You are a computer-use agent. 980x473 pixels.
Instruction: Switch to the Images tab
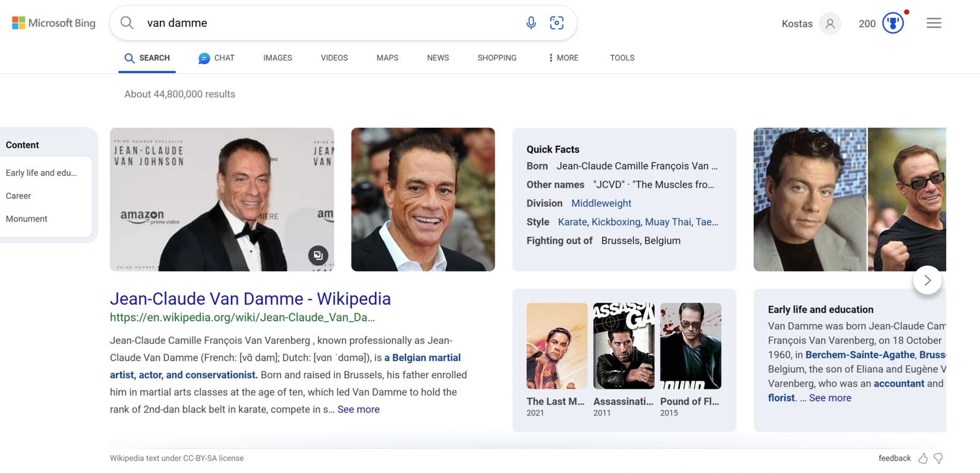[277, 58]
